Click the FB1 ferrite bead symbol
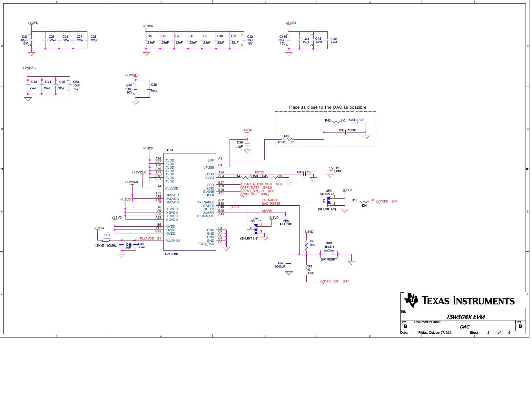The image size is (532, 411). coord(106,240)
